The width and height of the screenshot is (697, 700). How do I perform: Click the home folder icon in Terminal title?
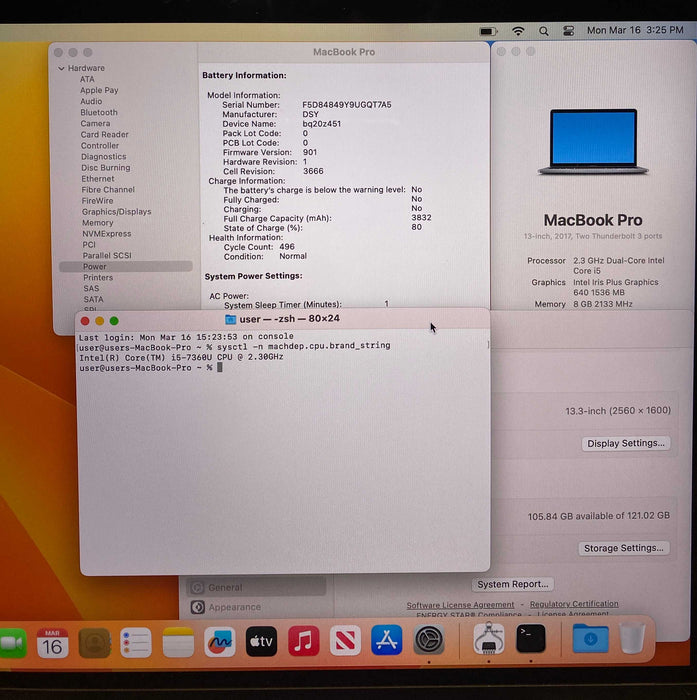tap(230, 319)
